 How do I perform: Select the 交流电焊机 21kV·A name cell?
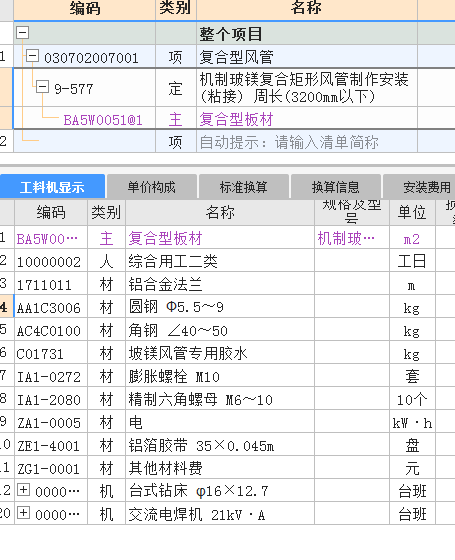(x=220, y=514)
